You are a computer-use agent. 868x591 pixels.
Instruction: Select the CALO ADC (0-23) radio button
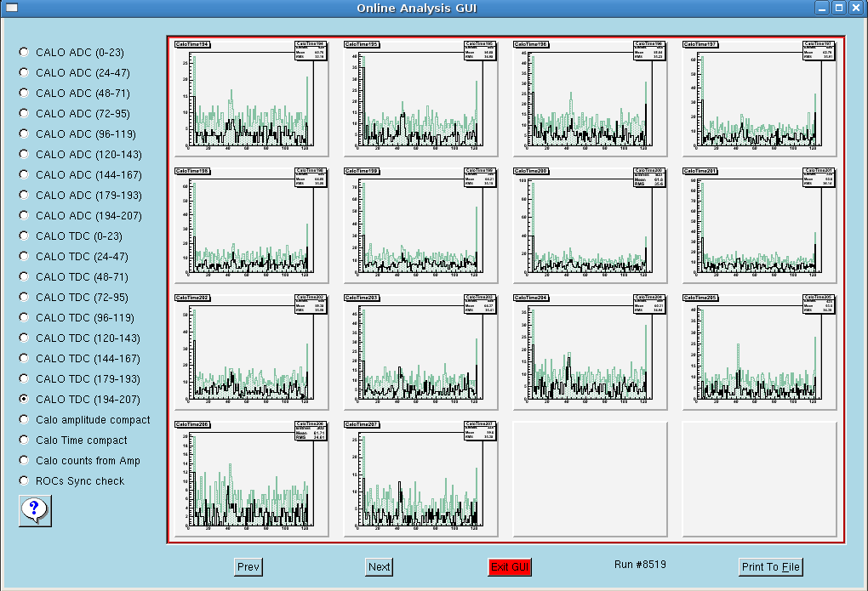[24, 52]
